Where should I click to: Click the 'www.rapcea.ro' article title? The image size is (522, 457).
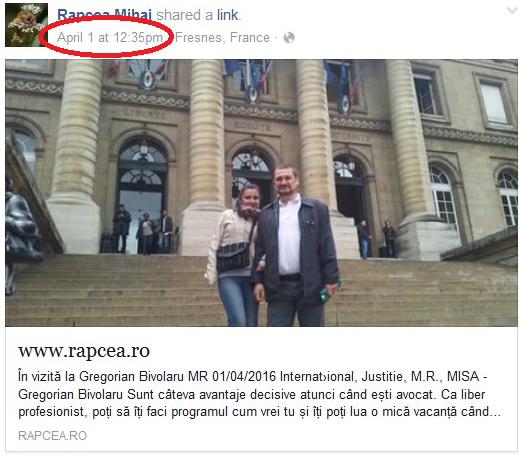tap(84, 351)
